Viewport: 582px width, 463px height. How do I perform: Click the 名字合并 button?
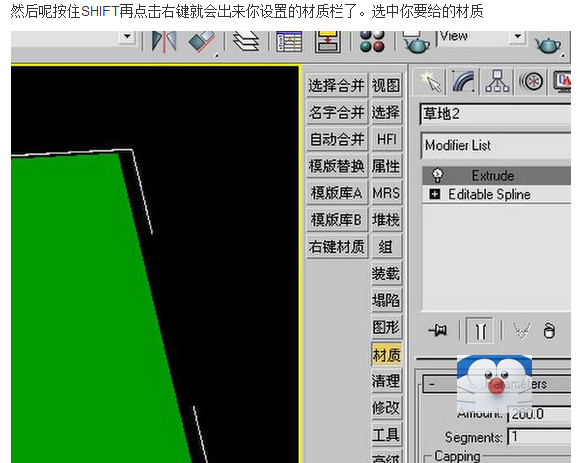pos(337,112)
